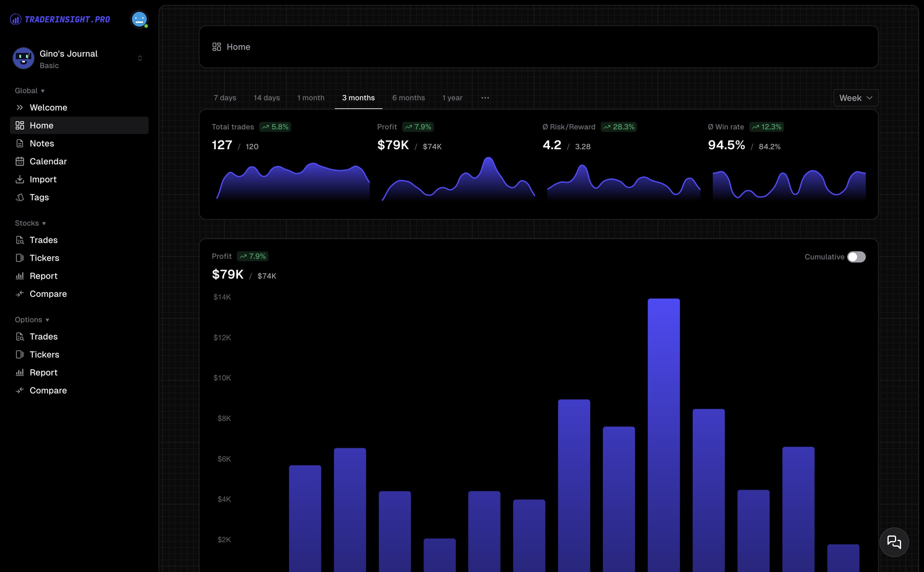Click the summary card's Profit 7.9% badge
This screenshot has height=572, width=924.
click(x=418, y=127)
